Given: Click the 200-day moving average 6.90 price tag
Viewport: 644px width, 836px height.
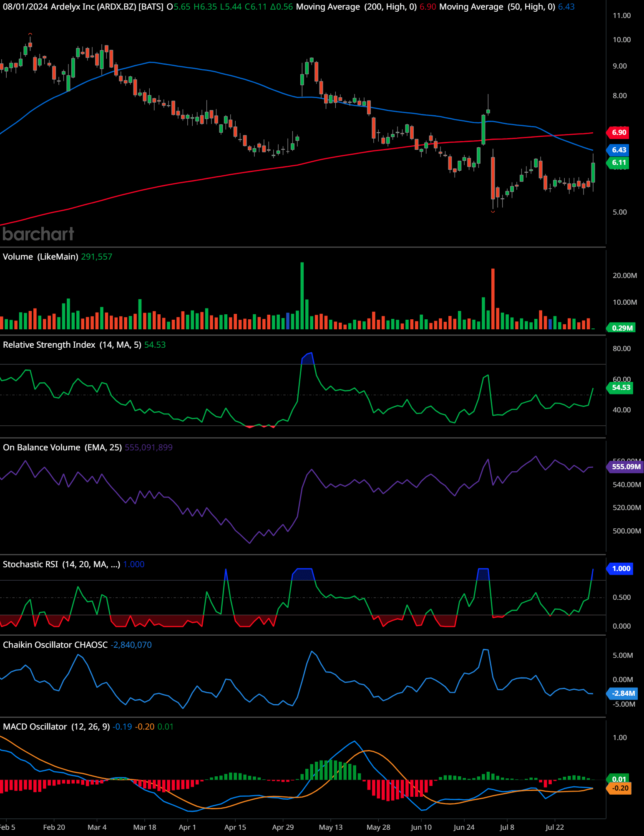Looking at the screenshot, I should coord(618,132).
